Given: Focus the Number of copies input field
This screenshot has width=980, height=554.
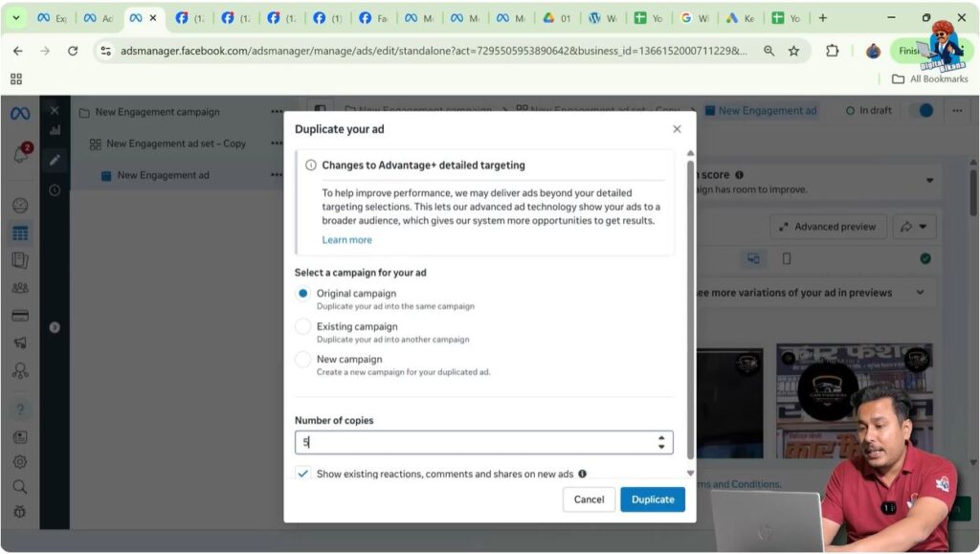Looking at the screenshot, I should [483, 442].
